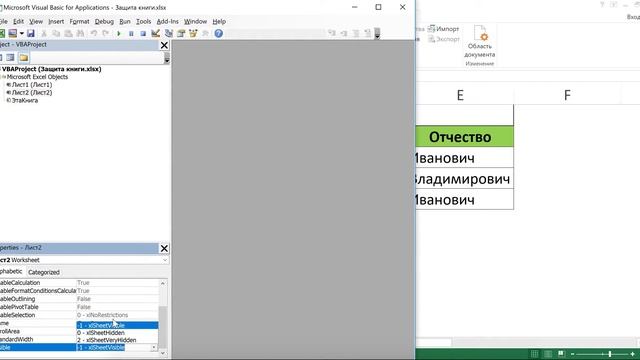Open the Visible property value dropdown arrow
The height and width of the screenshot is (360, 640).
tap(154, 347)
